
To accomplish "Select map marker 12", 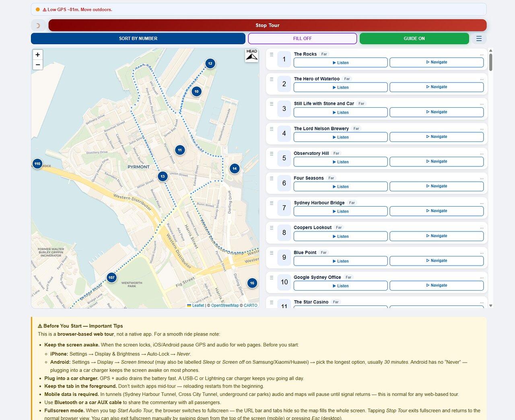I will [x=210, y=64].
